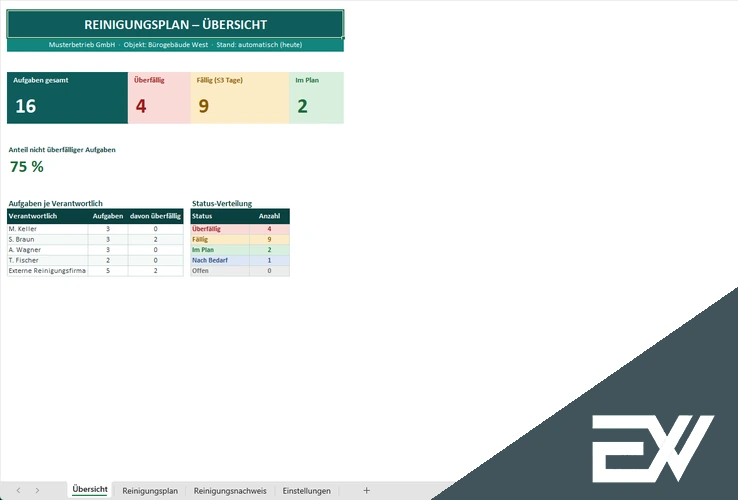
Task: Select the Übersicht sheet tab
Action: click(x=90, y=490)
